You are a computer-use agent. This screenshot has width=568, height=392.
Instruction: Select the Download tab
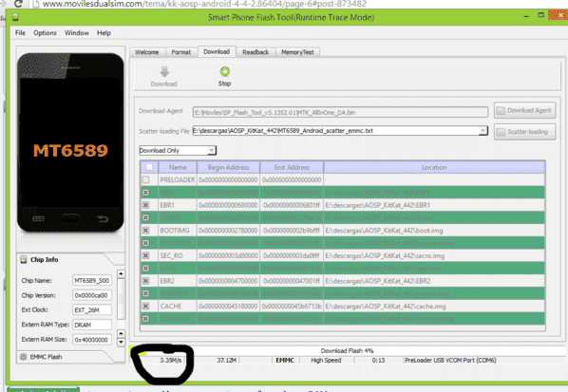point(217,51)
